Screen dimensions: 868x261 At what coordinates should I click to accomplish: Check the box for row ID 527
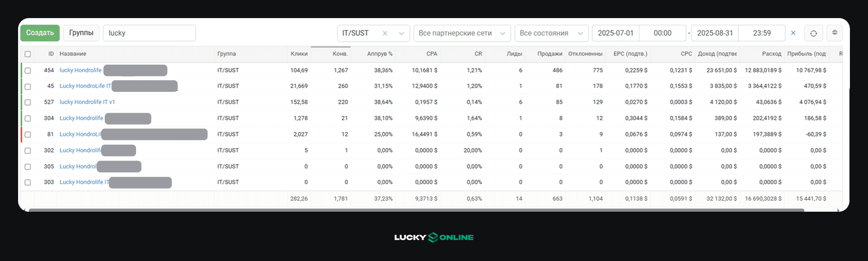28,102
